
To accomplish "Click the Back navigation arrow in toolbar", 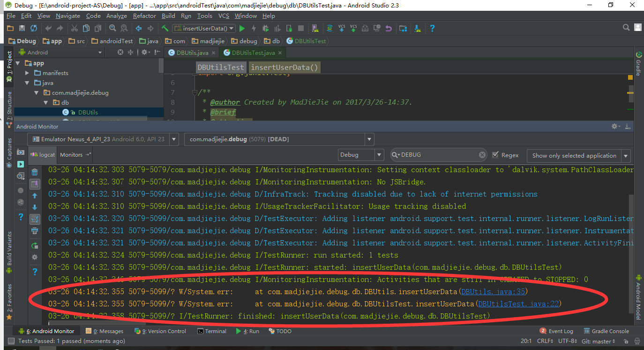I will pyautogui.click(x=139, y=28).
